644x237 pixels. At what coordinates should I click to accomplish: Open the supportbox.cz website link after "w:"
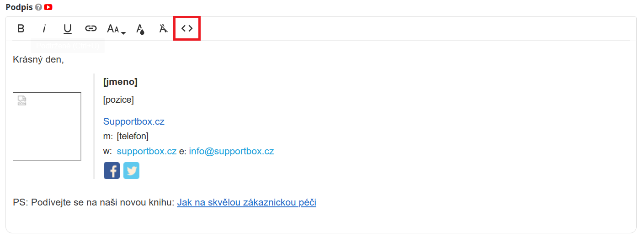146,151
